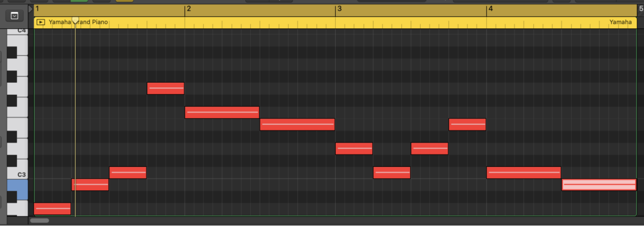Click the horizontal scrollbar thumb at the bottom
The image size is (644, 226).
[x=40, y=220]
